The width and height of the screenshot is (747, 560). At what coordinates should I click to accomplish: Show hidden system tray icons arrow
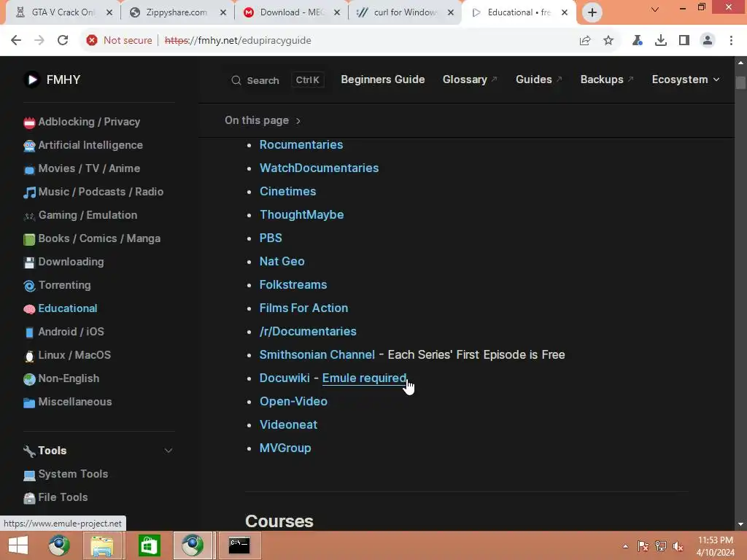pyautogui.click(x=625, y=546)
